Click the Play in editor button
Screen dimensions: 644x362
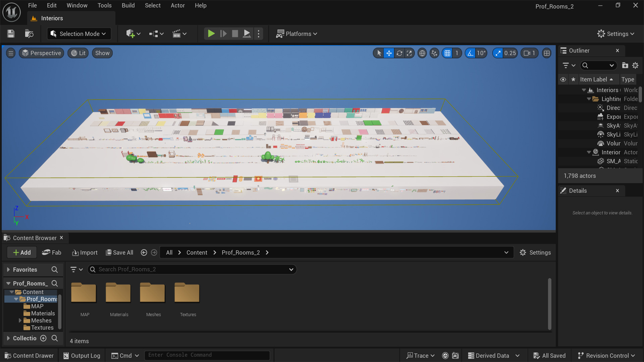(x=211, y=34)
